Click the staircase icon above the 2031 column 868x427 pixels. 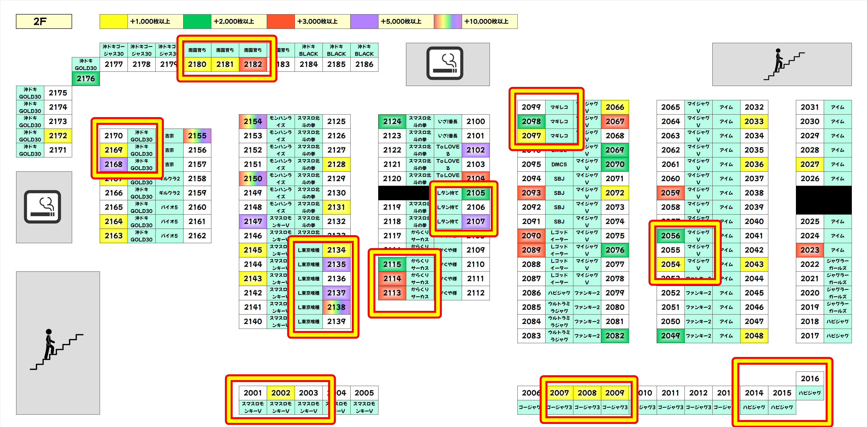pos(784,64)
